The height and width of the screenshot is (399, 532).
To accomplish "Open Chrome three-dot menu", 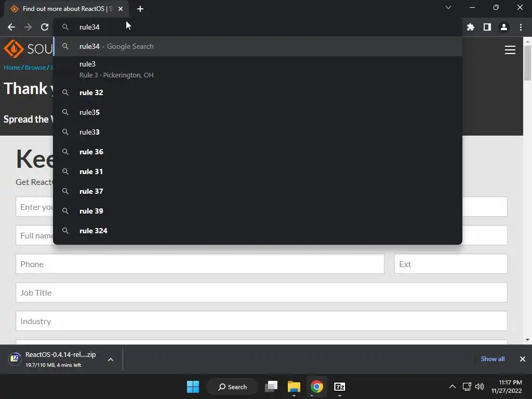I will tap(521, 27).
